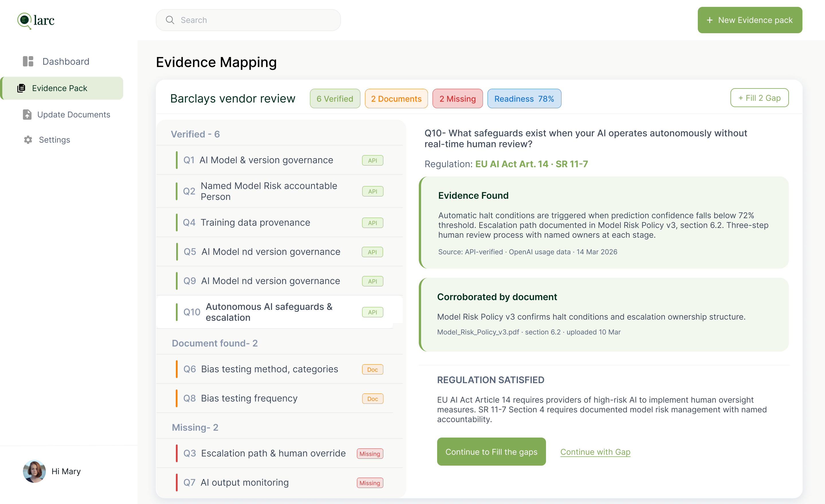Image resolution: width=825 pixels, height=504 pixels.
Task: Click the Update Documents file icon
Action: (27, 115)
